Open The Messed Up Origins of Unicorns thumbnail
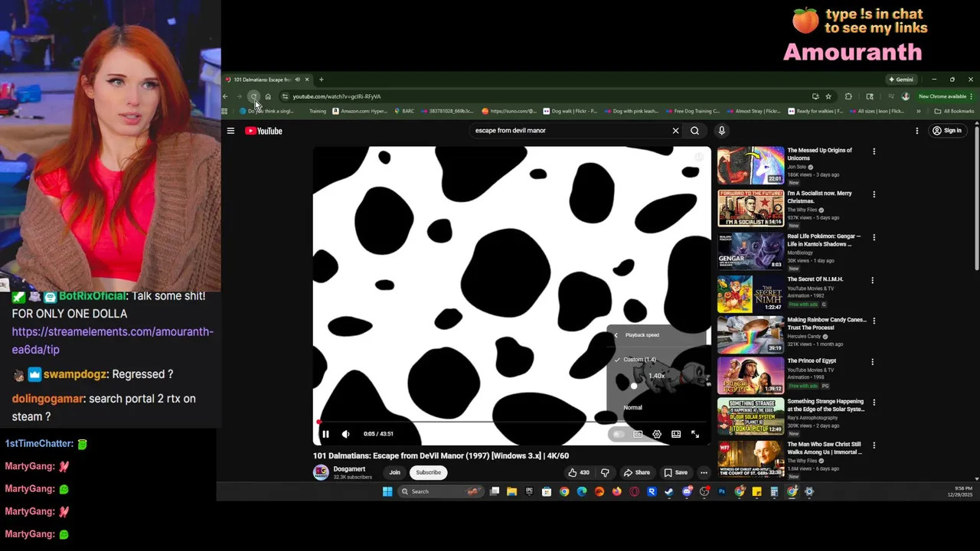980x551 pixels. click(x=750, y=165)
